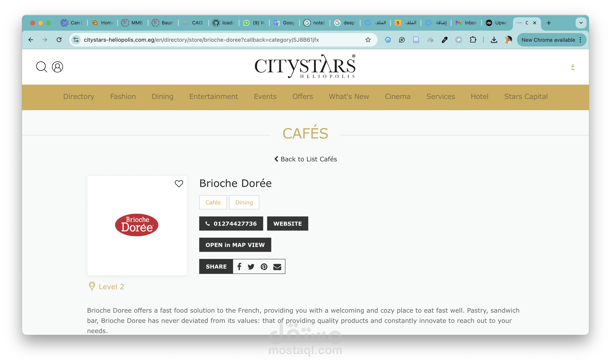Switch to the Gmail Inbox tab
The width and height of the screenshot is (611, 364).
[466, 23]
